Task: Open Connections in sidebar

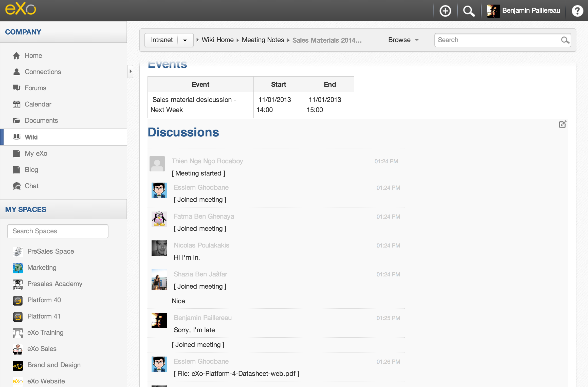Action: [43, 72]
